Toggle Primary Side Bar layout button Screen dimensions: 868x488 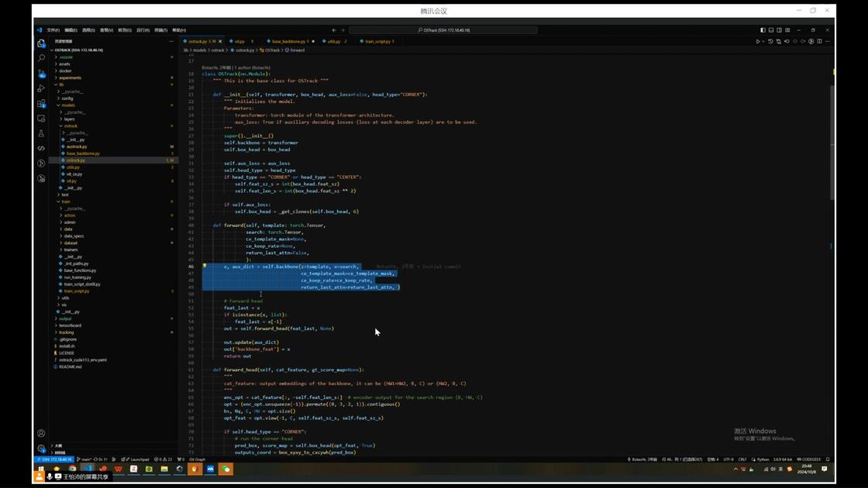click(x=763, y=30)
